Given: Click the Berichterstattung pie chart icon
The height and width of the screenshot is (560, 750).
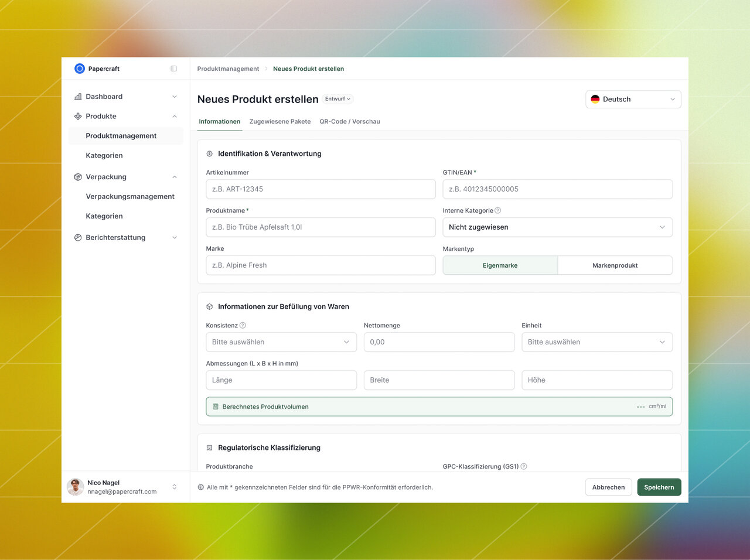Looking at the screenshot, I should point(78,238).
